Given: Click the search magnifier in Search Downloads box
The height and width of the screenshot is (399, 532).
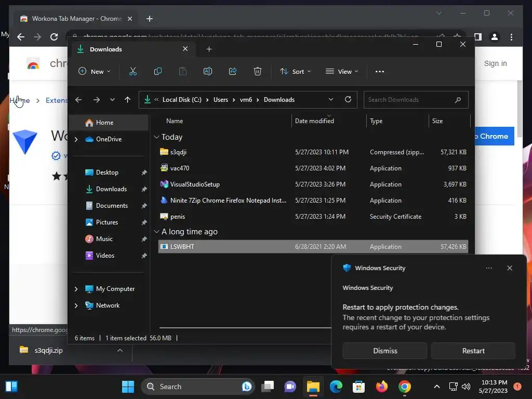Looking at the screenshot, I should [x=458, y=100].
